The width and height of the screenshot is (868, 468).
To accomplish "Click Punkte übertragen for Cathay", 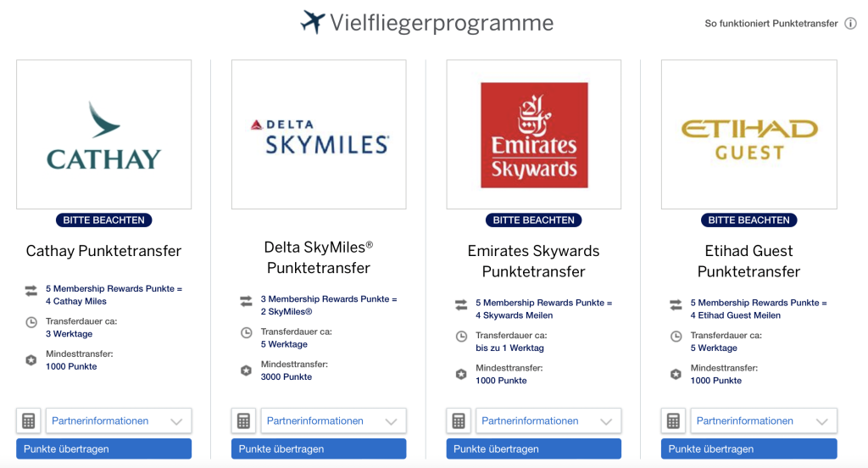I will pos(104,448).
